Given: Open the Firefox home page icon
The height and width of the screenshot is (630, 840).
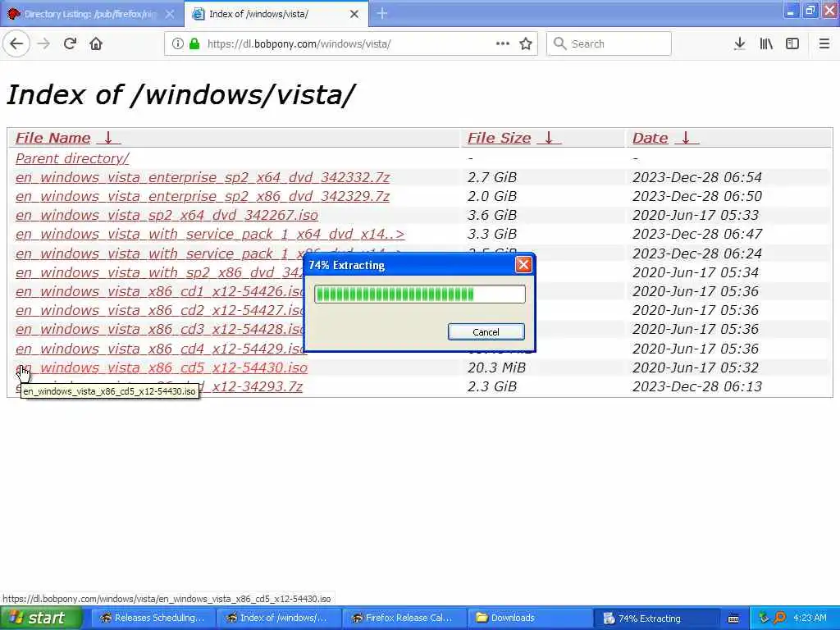Looking at the screenshot, I should click(96, 43).
